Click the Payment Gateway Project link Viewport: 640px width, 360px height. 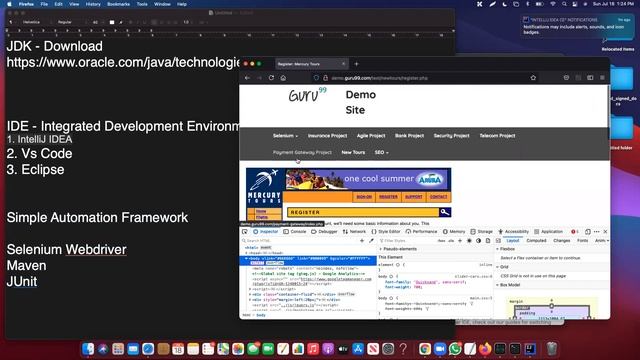click(x=302, y=152)
